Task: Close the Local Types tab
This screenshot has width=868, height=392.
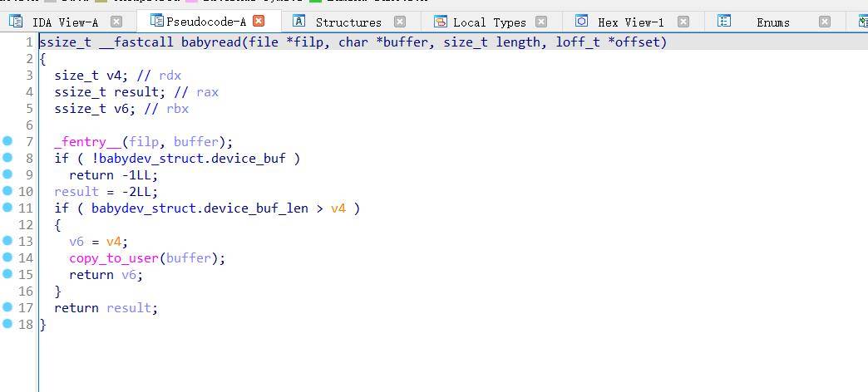Action: 541,22
